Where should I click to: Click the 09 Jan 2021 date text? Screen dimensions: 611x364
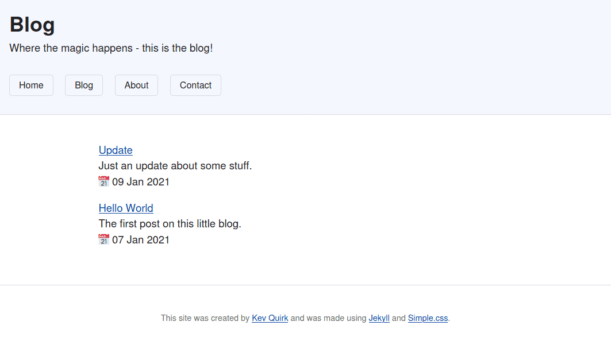[x=141, y=182]
